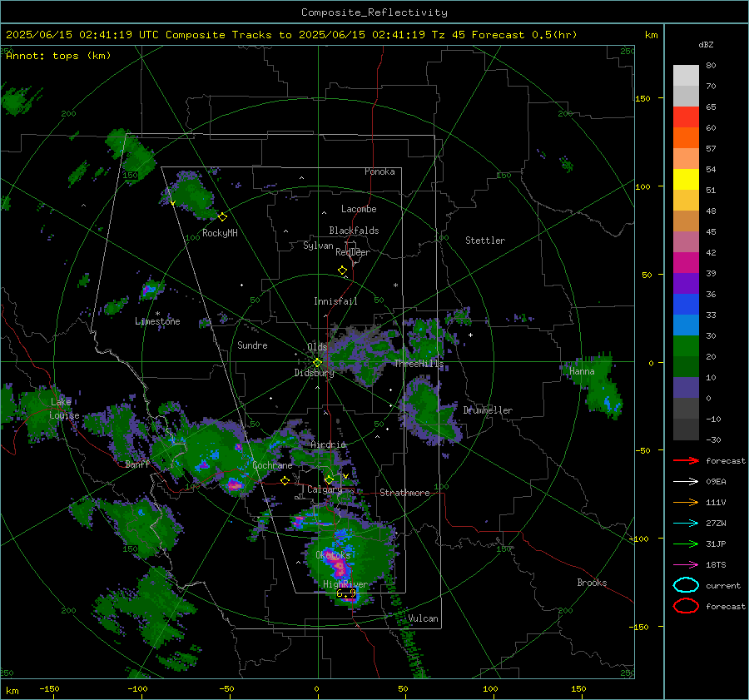Click the Hanna label
The image size is (749, 700).
pos(582,371)
